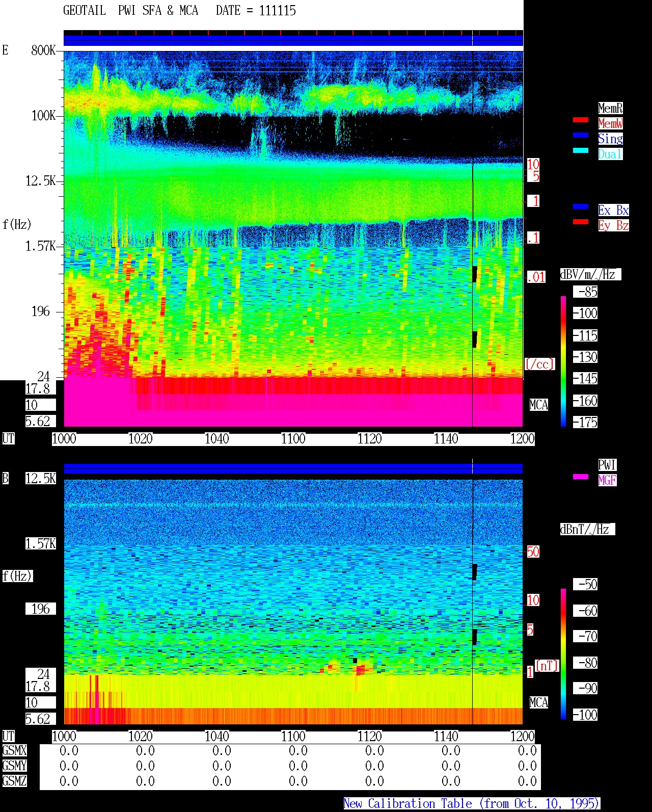Click the 1.57K frequency label on B panel
Screen dimensions: 652x812
(x=41, y=544)
